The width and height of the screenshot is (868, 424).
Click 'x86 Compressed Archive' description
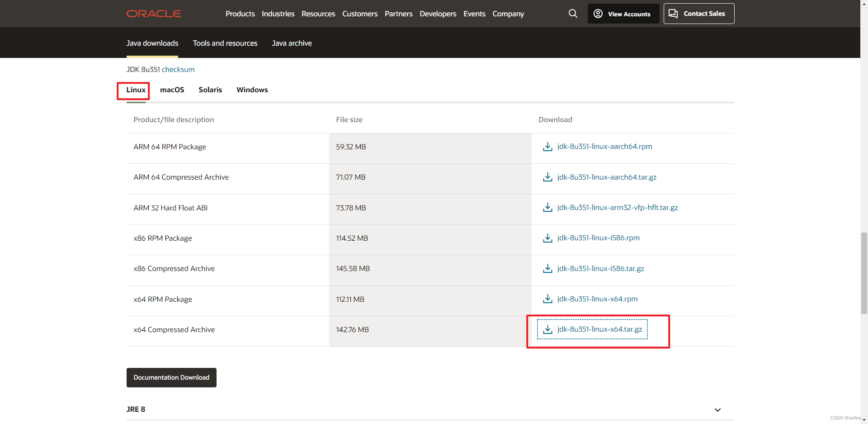(x=174, y=268)
